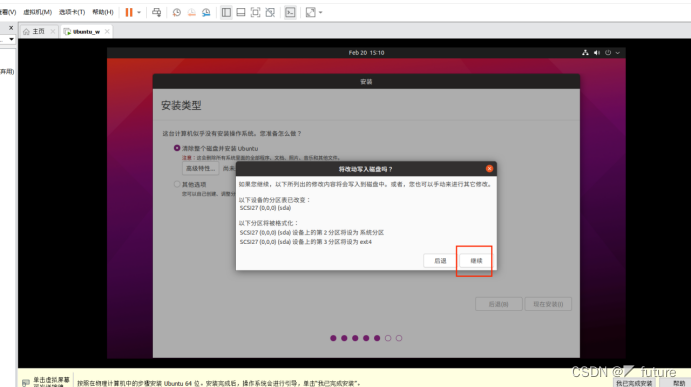
Task: Open the 虚拟机(M) menu
Action: pos(37,12)
